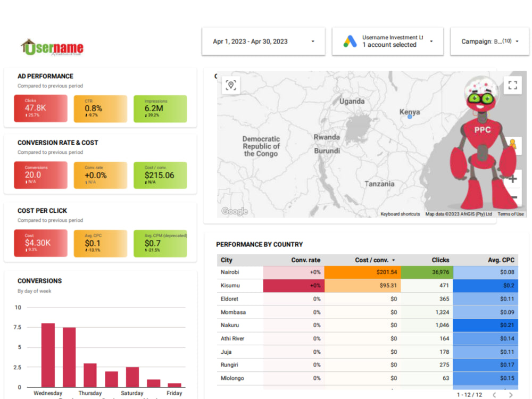This screenshot has width=532, height=399.
Task: Select the Athi River row city cell
Action: (240, 338)
